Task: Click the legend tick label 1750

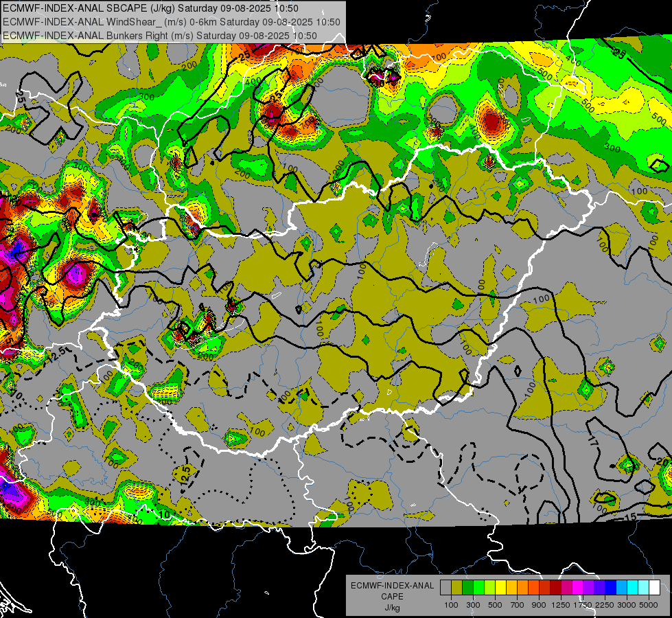Action: click(583, 605)
